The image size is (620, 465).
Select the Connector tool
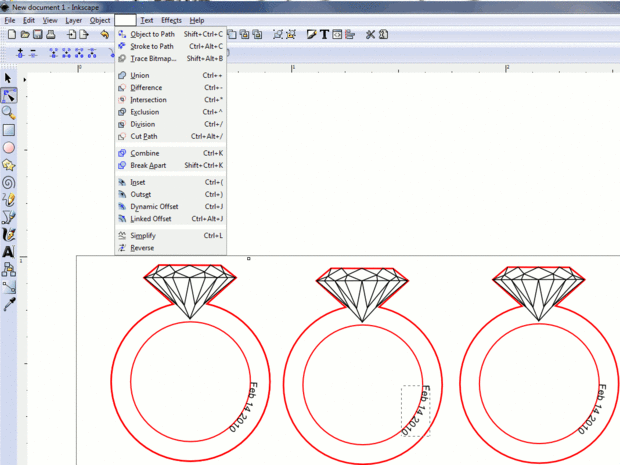[x=9, y=269]
